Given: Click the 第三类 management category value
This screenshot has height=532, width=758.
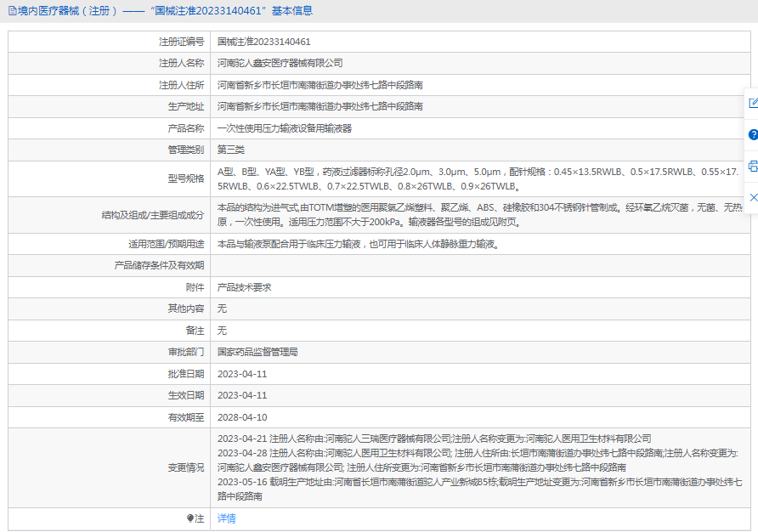Looking at the screenshot, I should tap(231, 150).
